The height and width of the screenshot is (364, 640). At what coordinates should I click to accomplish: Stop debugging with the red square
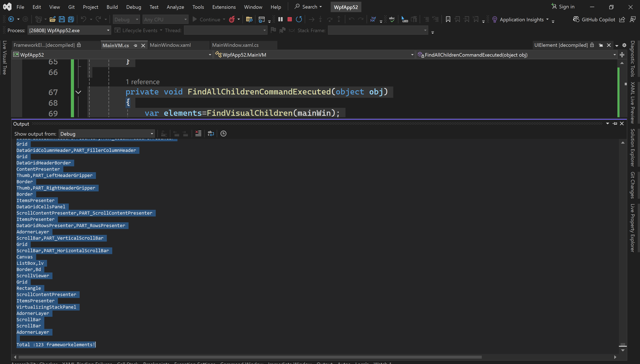tap(289, 19)
